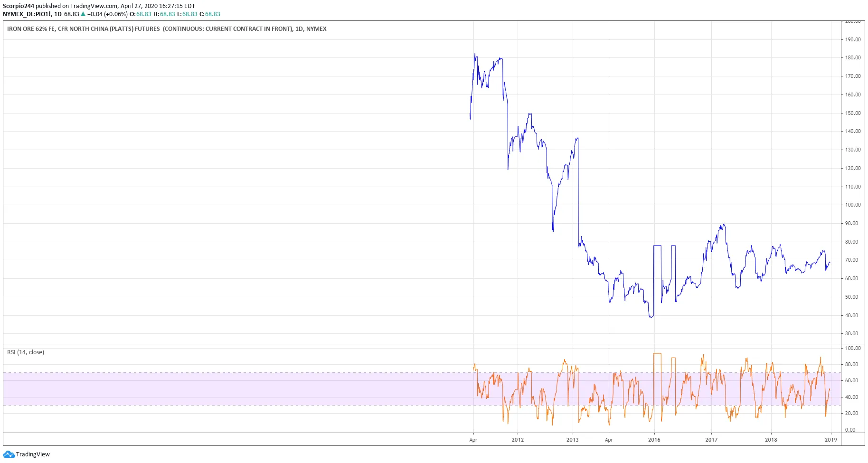Click the 190.00 price axis label

click(853, 39)
